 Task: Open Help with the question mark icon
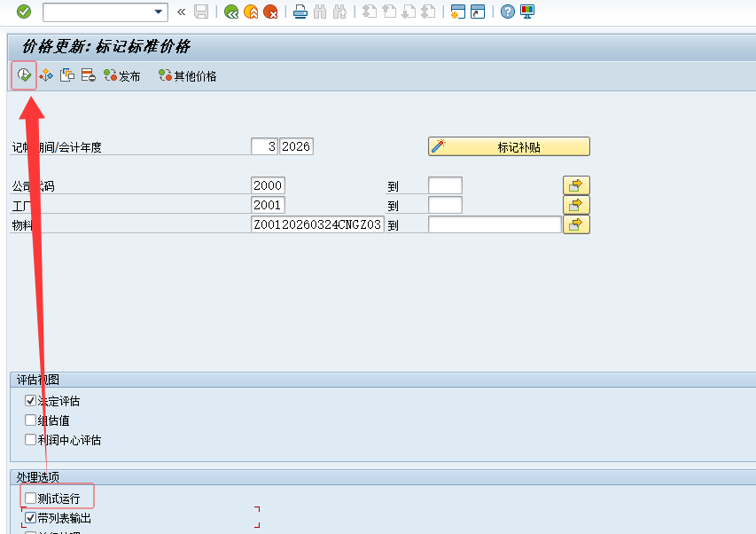click(x=507, y=12)
